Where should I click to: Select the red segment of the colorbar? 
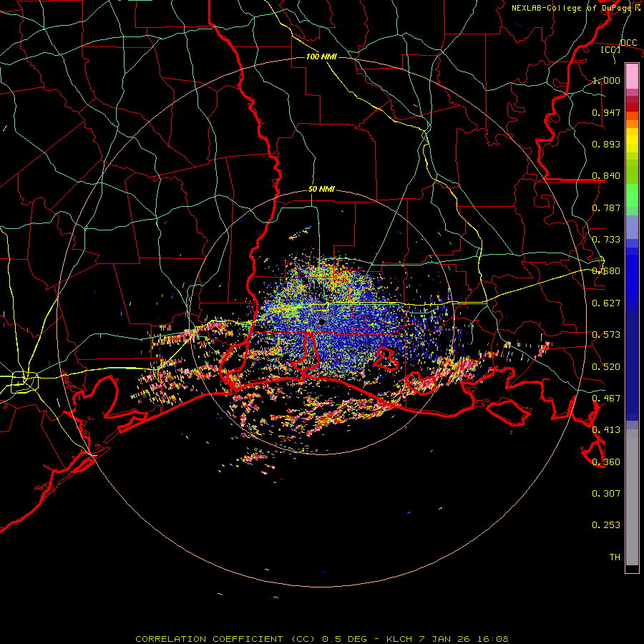[632, 107]
